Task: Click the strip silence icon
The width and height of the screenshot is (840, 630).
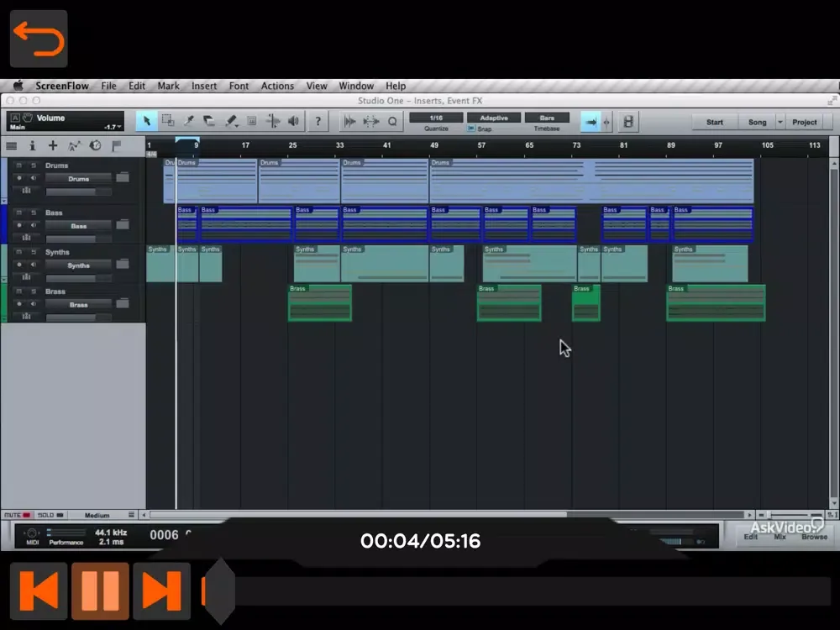Action: (370, 122)
